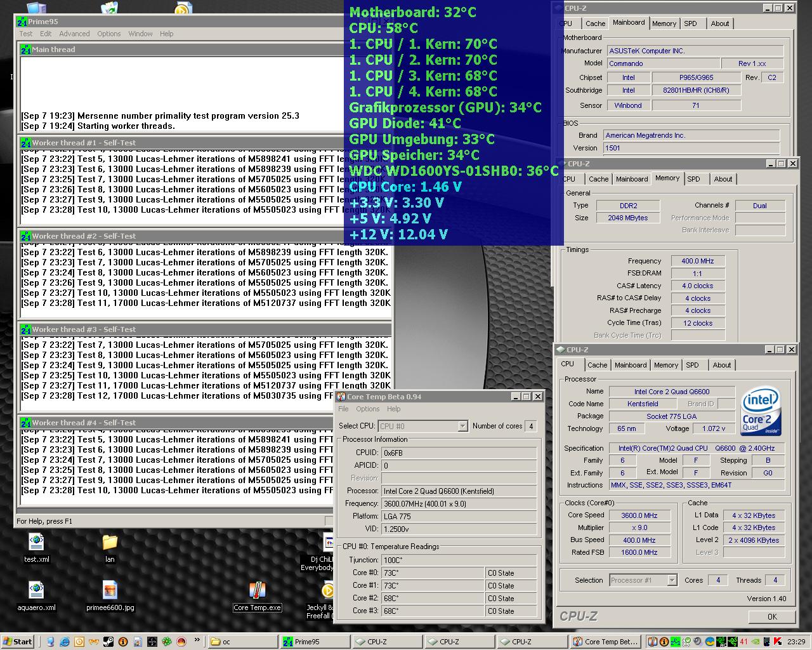Open the black fan quick launch icon
This screenshot has width=812, height=650.
(152, 642)
